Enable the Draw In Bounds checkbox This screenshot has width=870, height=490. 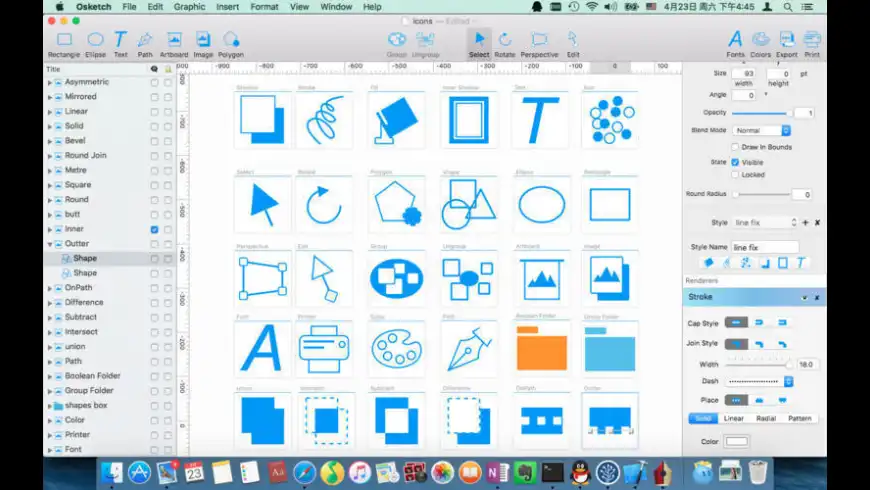(736, 147)
